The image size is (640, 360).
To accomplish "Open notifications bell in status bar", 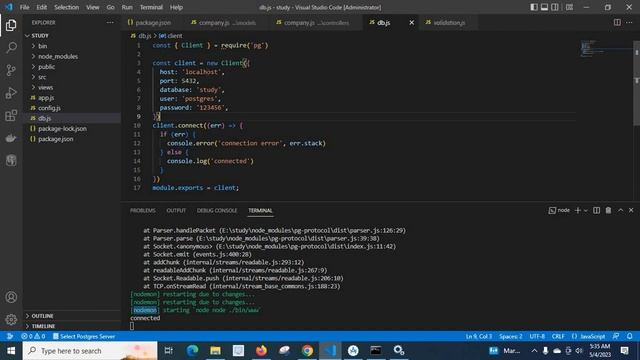I will pos(629,336).
